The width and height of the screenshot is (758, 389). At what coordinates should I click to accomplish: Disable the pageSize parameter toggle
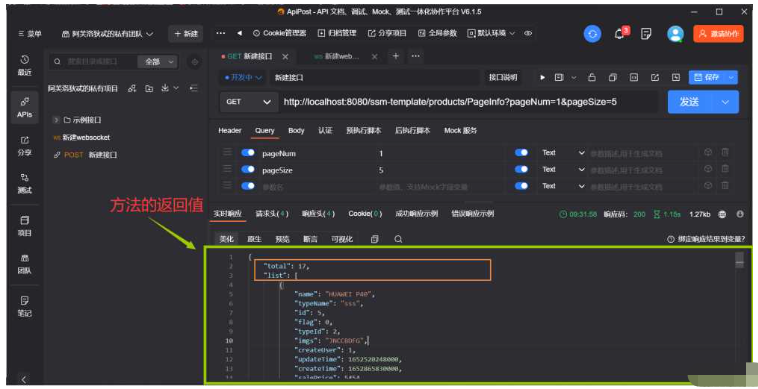(248, 170)
